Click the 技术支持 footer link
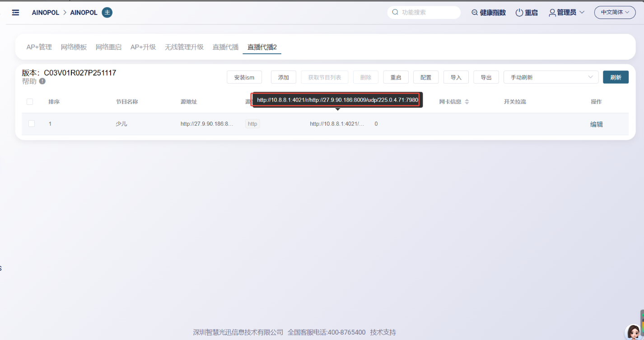 (x=383, y=332)
